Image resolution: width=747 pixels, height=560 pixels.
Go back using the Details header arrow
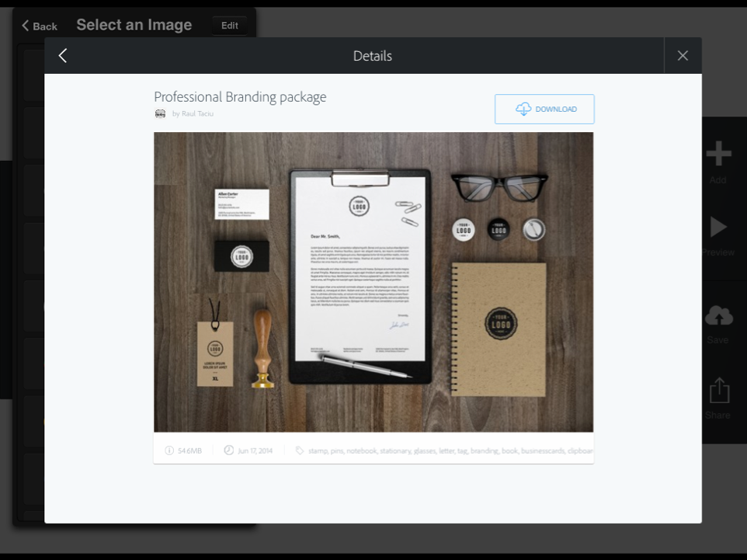click(63, 55)
